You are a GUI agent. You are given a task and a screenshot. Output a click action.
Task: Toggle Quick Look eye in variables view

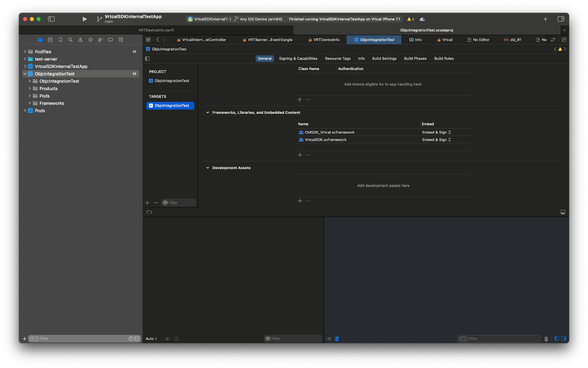[x=167, y=339]
